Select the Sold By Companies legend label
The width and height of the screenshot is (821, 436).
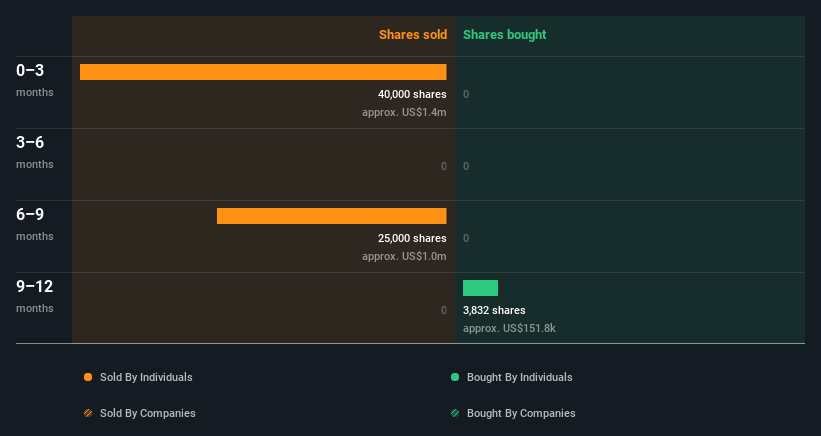click(148, 413)
